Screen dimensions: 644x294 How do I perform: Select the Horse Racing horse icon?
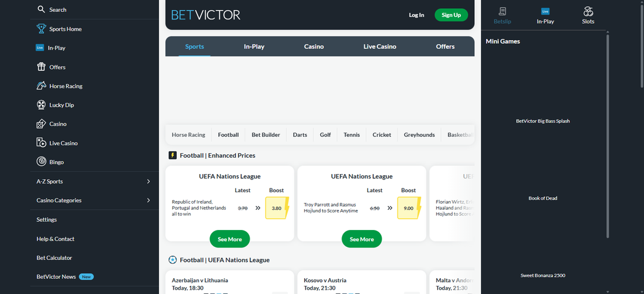(x=41, y=85)
